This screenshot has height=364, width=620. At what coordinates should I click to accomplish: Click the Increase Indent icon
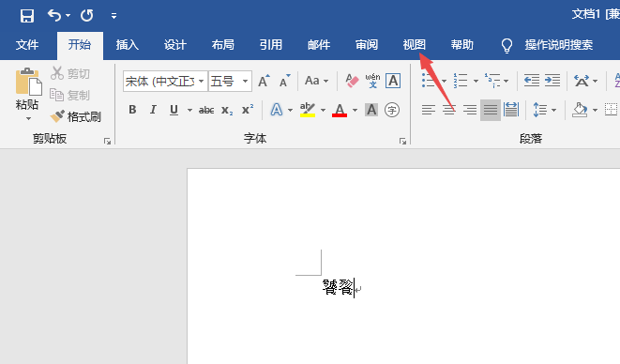(552, 81)
